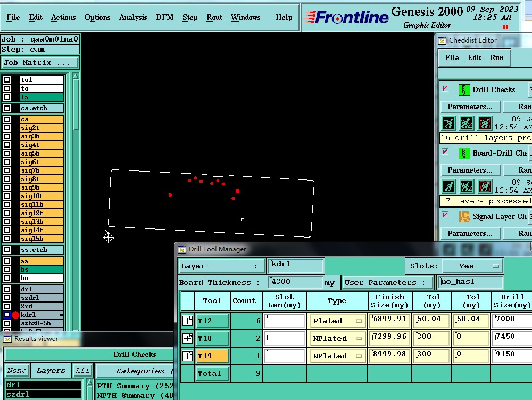The width and height of the screenshot is (532, 400).
Task: Click red-bordered run icon under Drill Checks
Action: [x=485, y=123]
